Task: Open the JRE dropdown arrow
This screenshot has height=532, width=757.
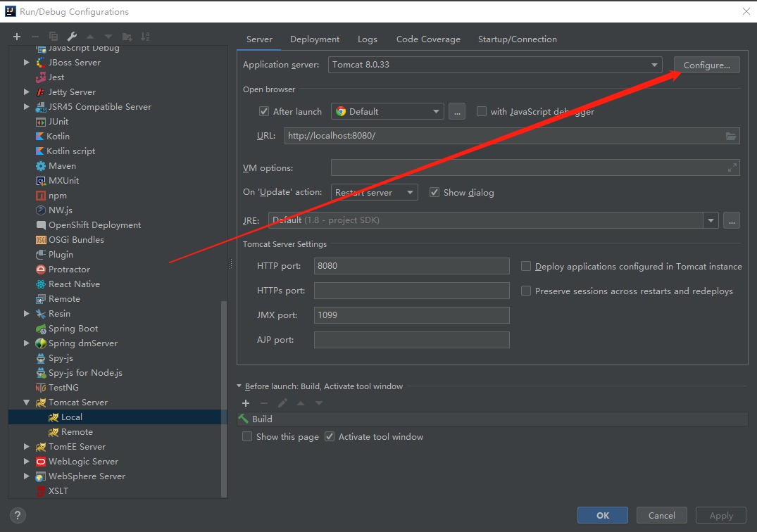Action: (711, 220)
